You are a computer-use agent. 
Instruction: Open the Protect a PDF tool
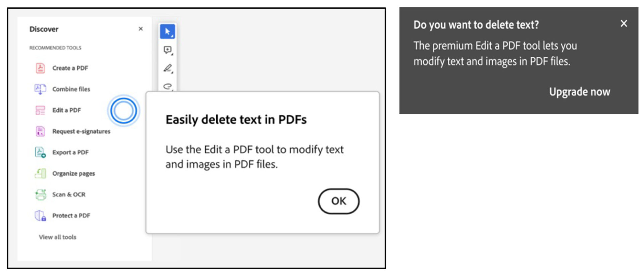pos(71,216)
